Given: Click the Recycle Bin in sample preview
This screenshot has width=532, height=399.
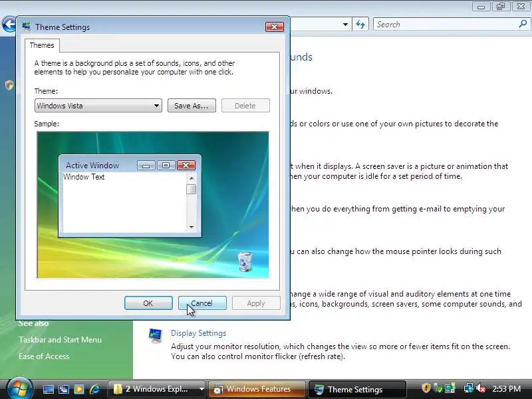Looking at the screenshot, I should pos(245,261).
